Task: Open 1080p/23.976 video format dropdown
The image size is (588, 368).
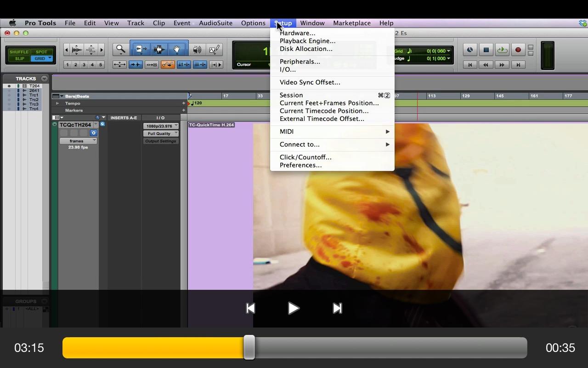Action: (161, 126)
